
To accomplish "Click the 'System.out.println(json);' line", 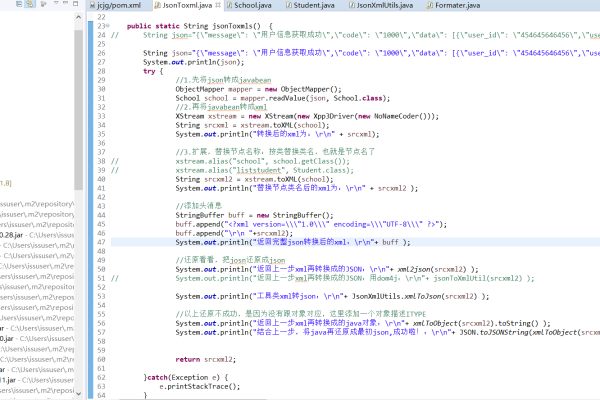I will tap(193, 62).
